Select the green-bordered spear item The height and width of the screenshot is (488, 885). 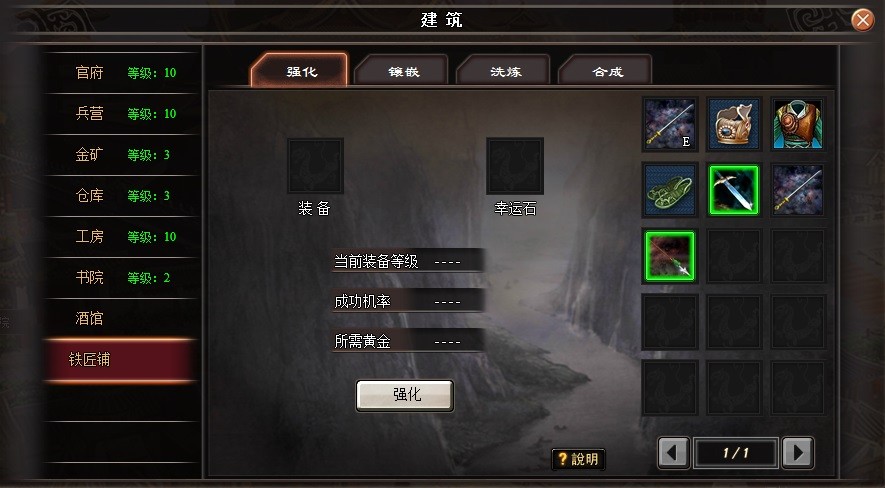coord(670,256)
